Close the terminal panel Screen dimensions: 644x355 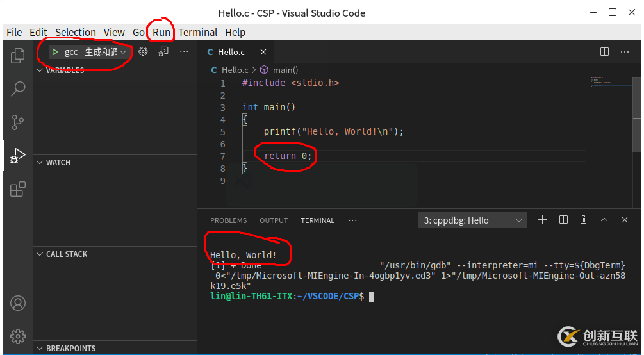tap(625, 220)
